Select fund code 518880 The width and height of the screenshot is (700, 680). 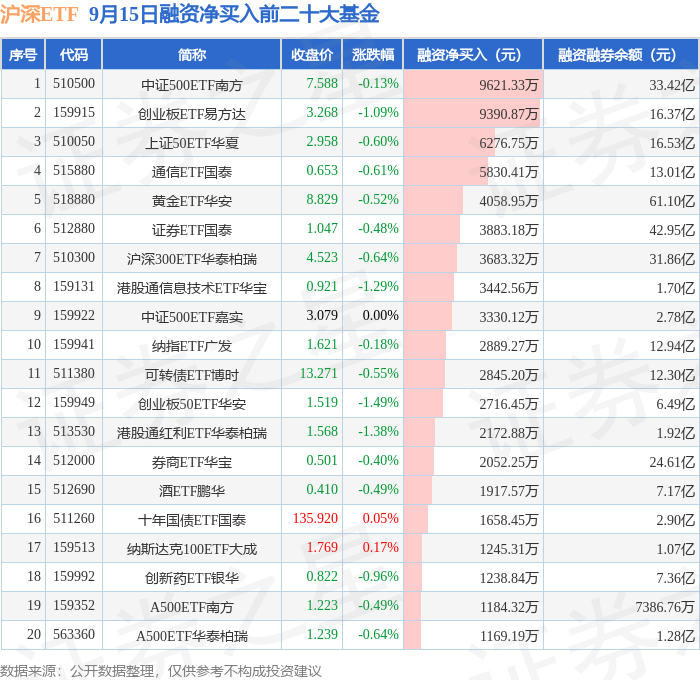[x=74, y=200]
